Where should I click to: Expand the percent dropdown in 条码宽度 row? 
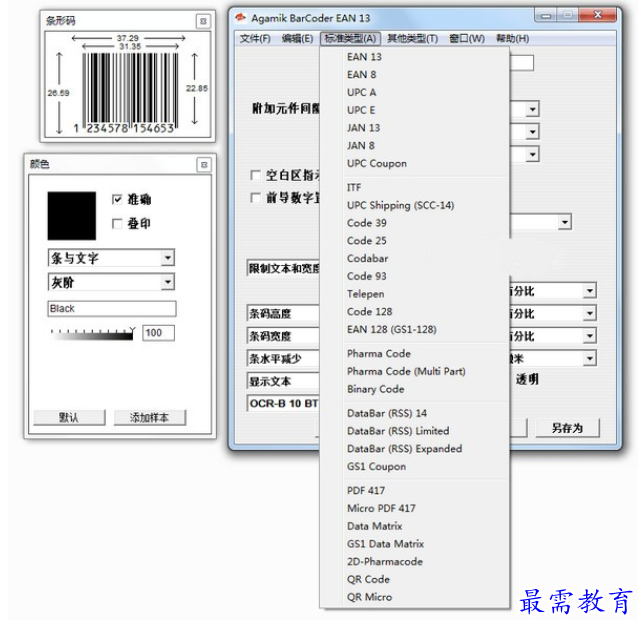(589, 336)
